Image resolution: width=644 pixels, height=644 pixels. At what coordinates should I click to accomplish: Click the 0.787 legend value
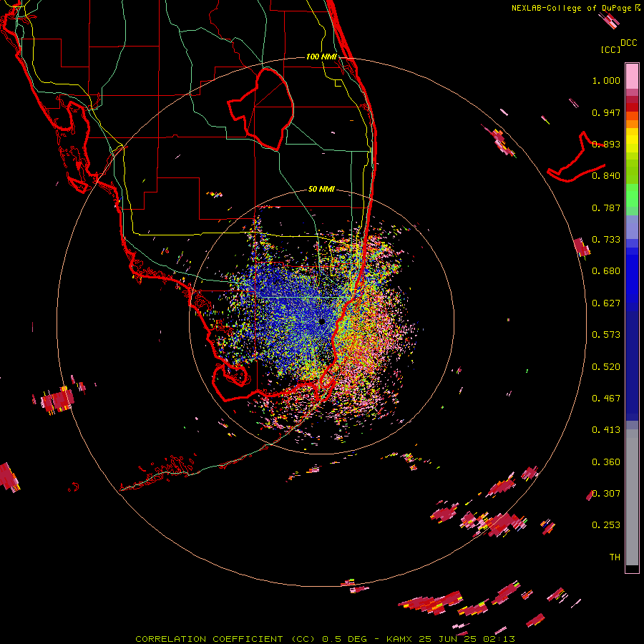606,208
